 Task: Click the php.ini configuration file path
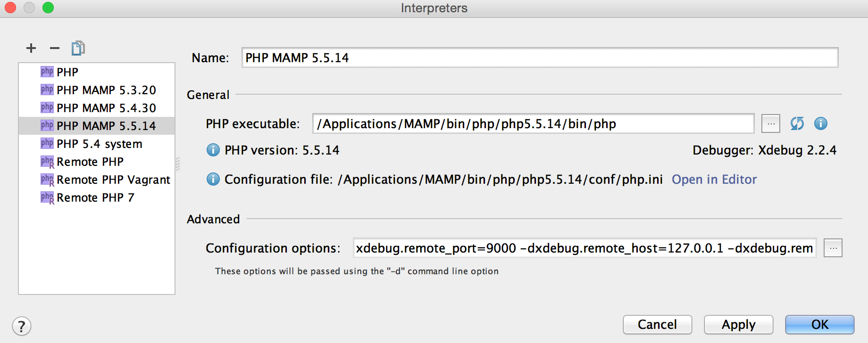click(500, 180)
